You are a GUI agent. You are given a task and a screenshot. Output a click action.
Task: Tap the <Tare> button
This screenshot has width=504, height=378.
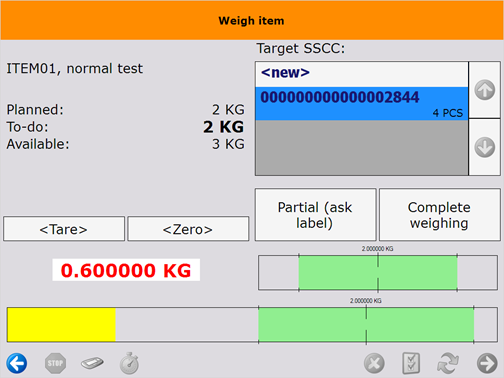click(x=64, y=229)
